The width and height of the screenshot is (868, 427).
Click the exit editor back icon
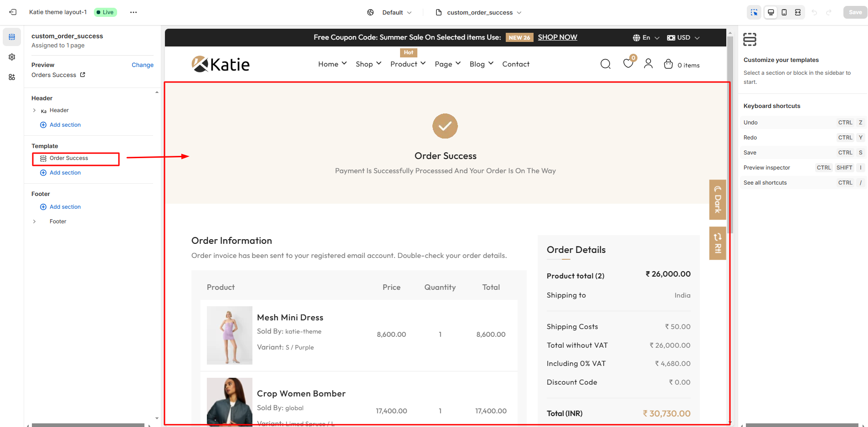point(13,12)
